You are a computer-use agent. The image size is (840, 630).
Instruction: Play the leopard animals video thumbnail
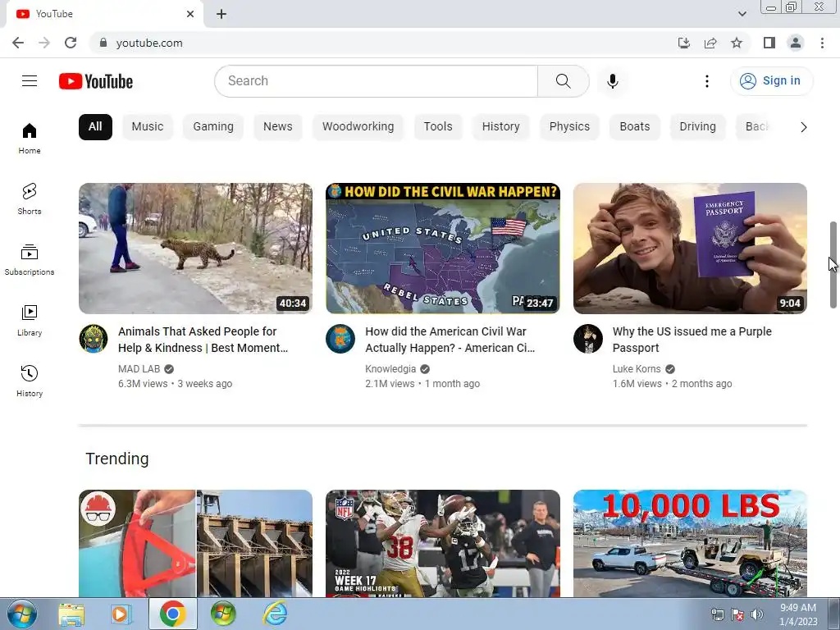[x=195, y=249]
